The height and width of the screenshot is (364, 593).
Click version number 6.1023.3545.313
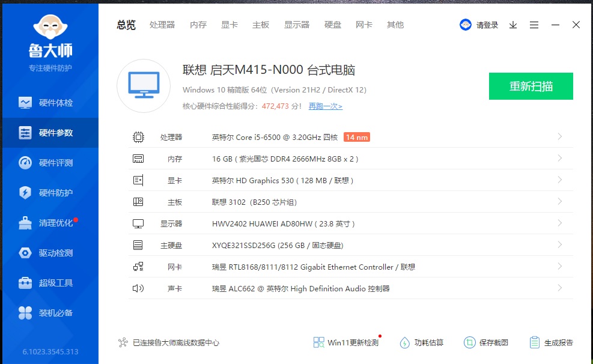click(50, 351)
